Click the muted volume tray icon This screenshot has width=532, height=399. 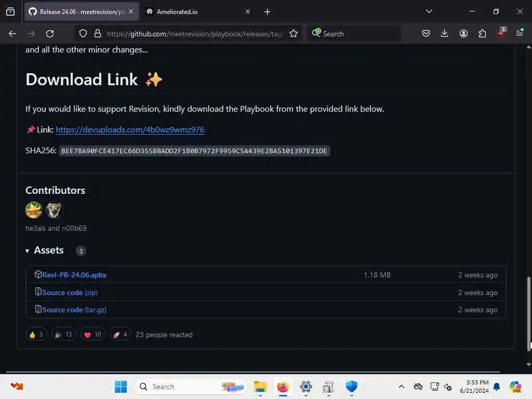point(448,387)
